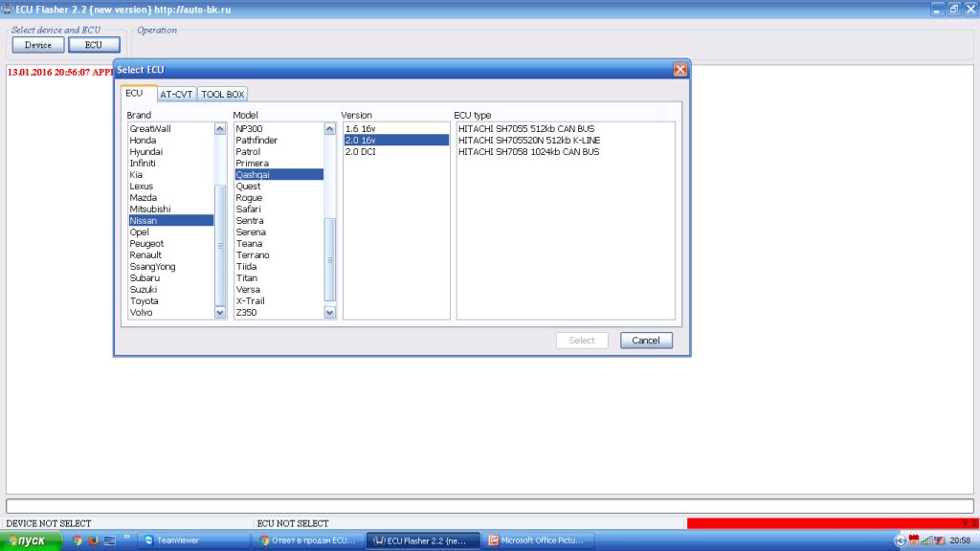
Task: Select HITACHI SH705520N 512kb K-LINE
Action: pos(566,141)
